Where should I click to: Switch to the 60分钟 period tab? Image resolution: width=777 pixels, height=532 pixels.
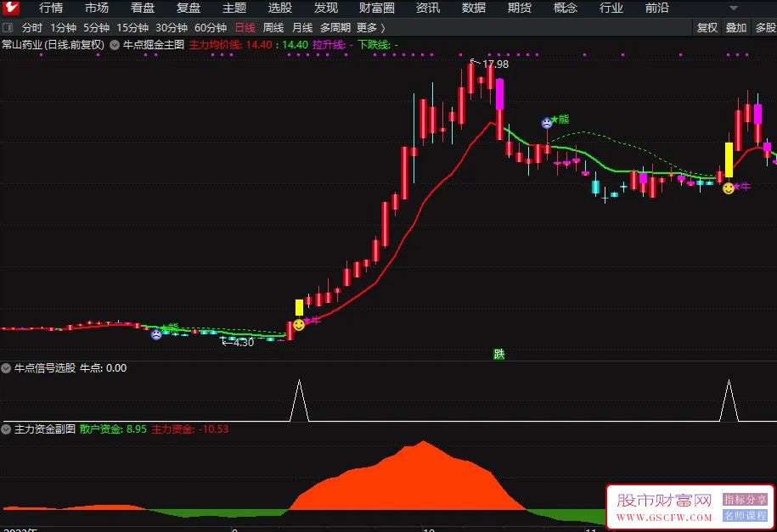point(211,28)
